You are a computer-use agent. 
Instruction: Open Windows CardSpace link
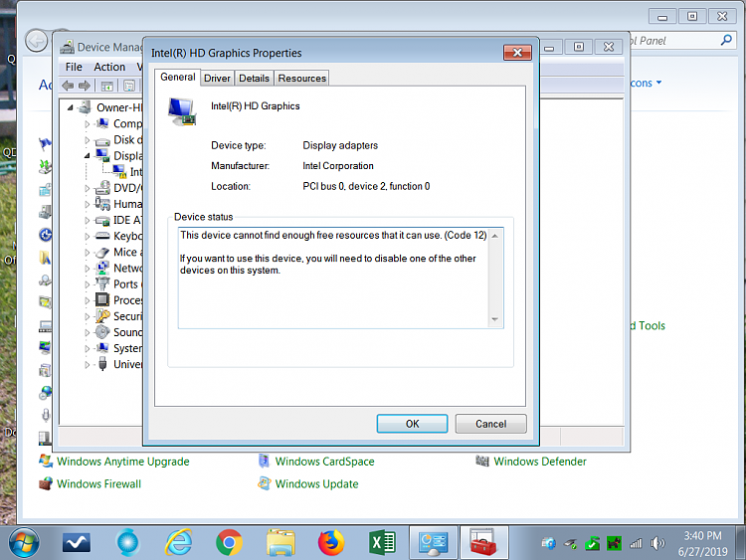click(x=324, y=462)
